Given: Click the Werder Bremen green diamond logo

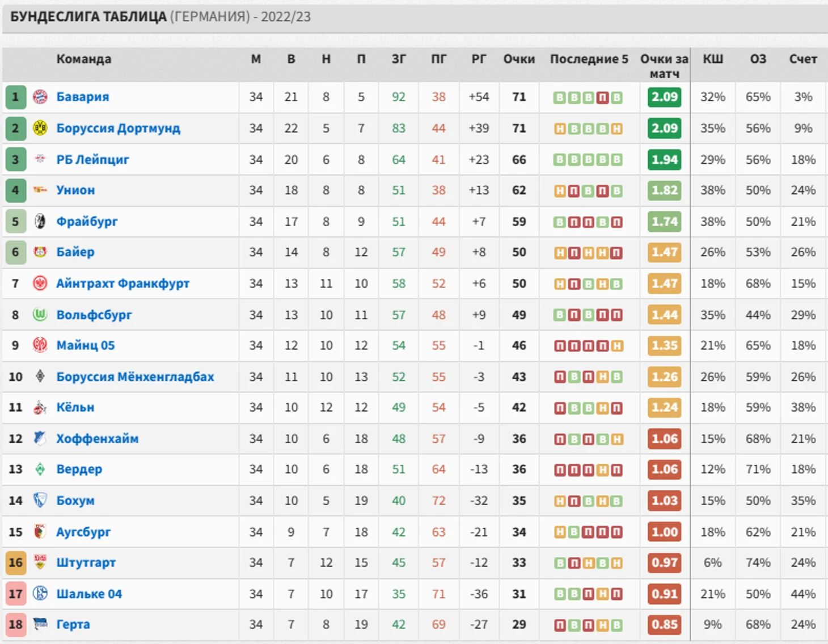Looking at the screenshot, I should point(40,469).
